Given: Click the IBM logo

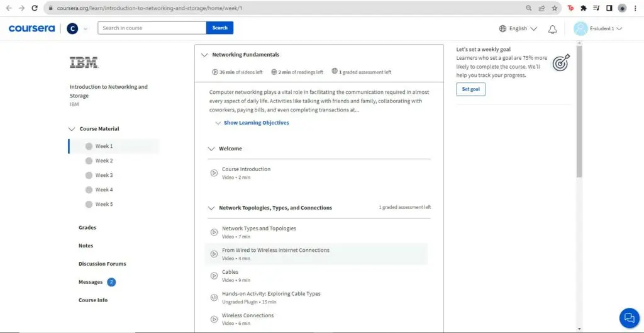Looking at the screenshot, I should 84,62.
